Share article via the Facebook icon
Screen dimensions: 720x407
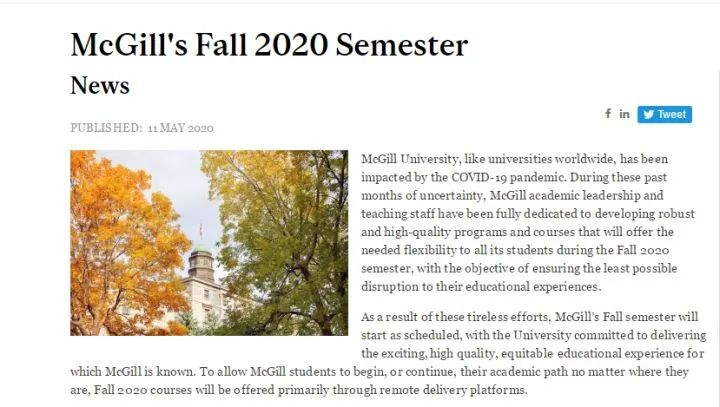[608, 113]
